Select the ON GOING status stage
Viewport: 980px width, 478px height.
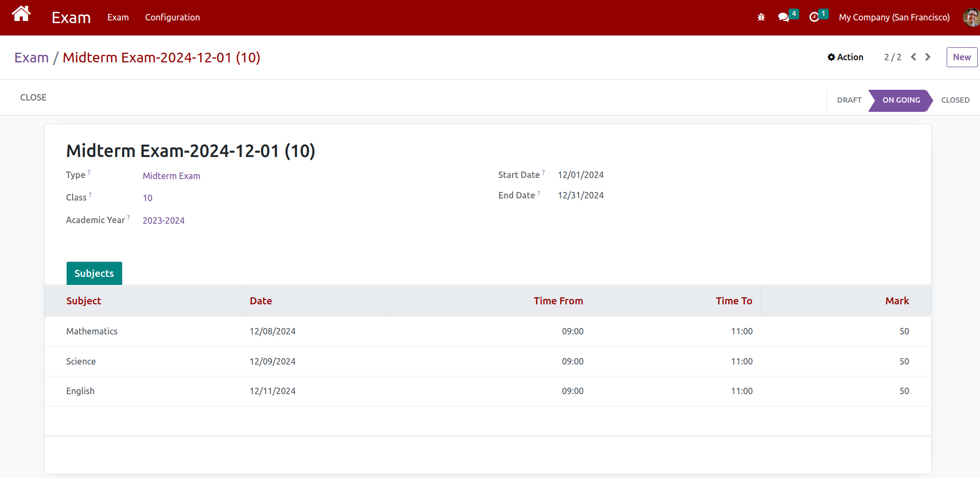pos(901,100)
